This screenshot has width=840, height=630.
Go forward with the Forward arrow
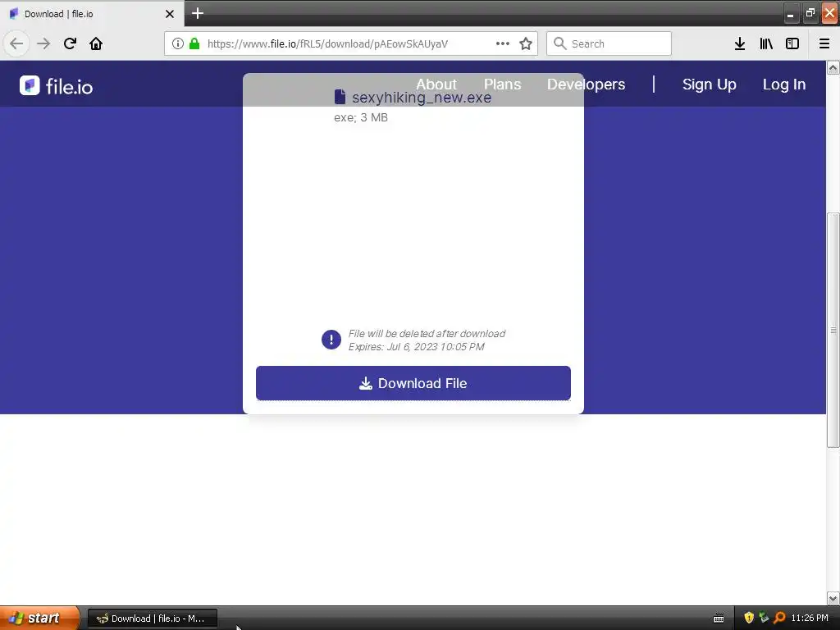(43, 43)
